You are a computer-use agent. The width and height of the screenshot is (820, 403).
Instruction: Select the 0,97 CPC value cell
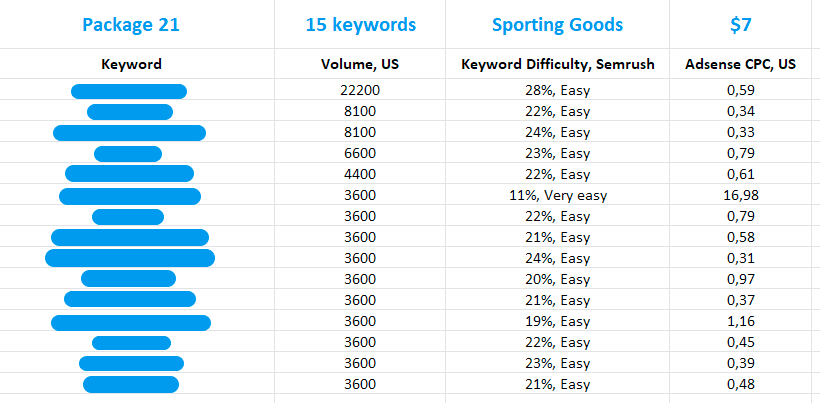[741, 280]
